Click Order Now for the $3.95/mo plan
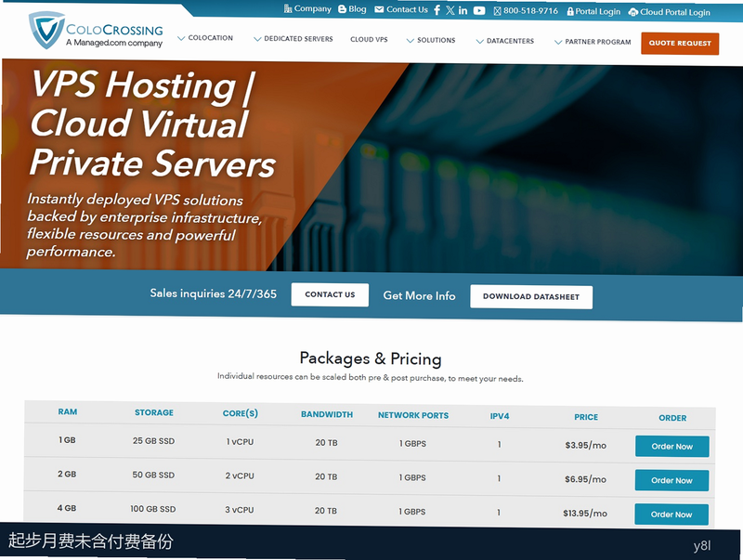 (x=671, y=447)
